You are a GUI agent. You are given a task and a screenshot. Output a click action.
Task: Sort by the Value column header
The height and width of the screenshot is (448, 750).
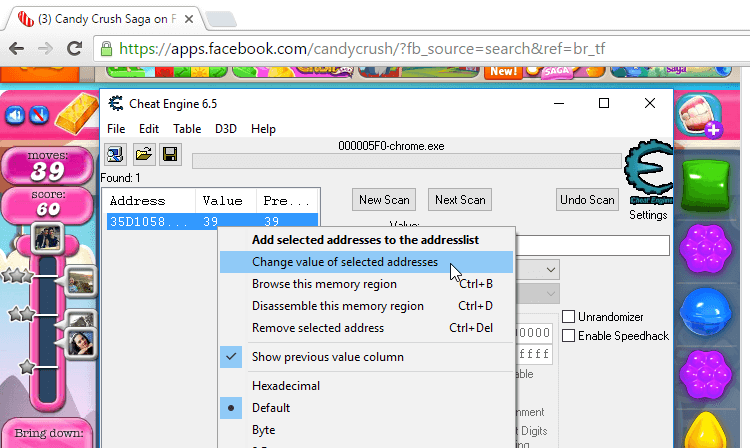click(x=226, y=201)
